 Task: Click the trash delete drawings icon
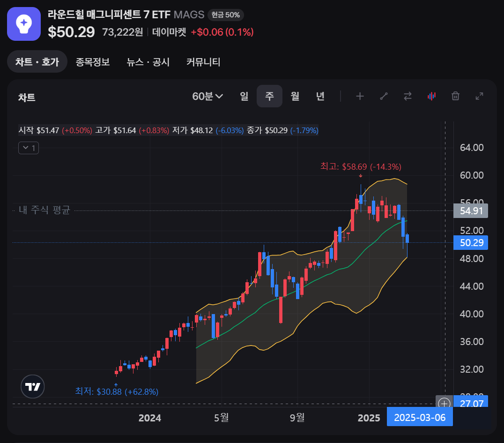[455, 96]
